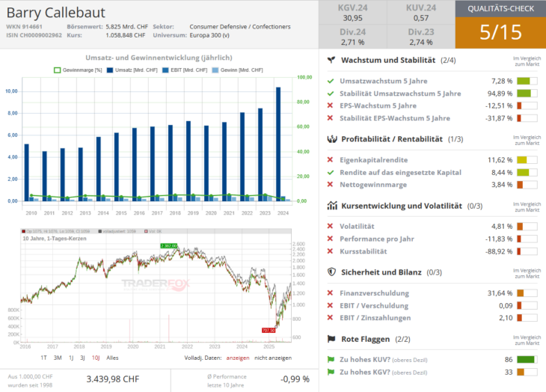Select the Alles chart time range
This screenshot has height=392, width=546.
coord(112,358)
